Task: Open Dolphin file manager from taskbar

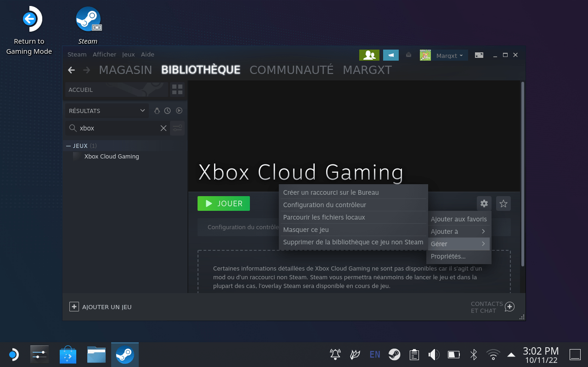Action: coord(96,355)
